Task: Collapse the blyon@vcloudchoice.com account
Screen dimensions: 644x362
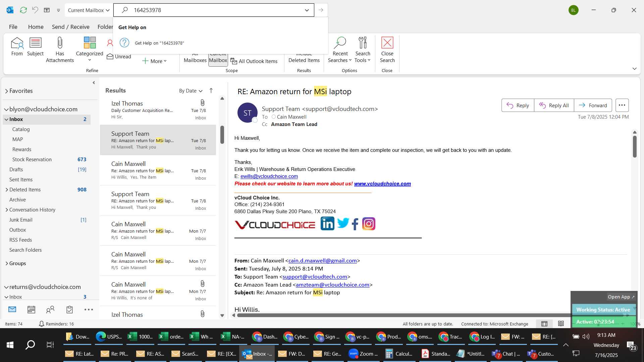Action: (x=6, y=109)
